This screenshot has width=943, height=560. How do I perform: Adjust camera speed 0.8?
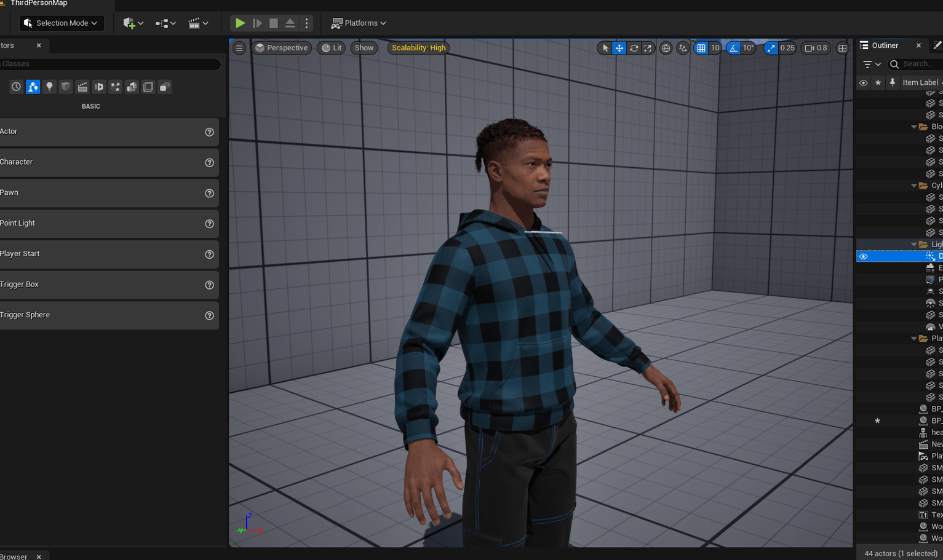point(816,48)
